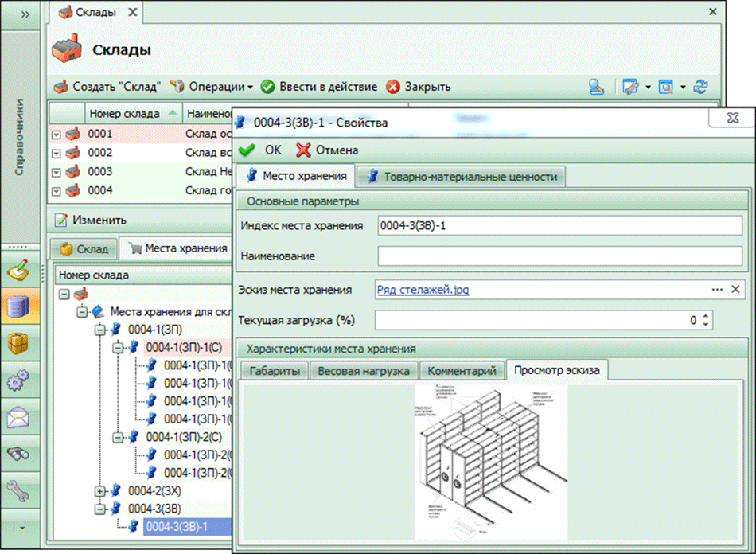The width and height of the screenshot is (756, 554).
Task: Click the refresh icon in toolbar
Action: [x=700, y=87]
